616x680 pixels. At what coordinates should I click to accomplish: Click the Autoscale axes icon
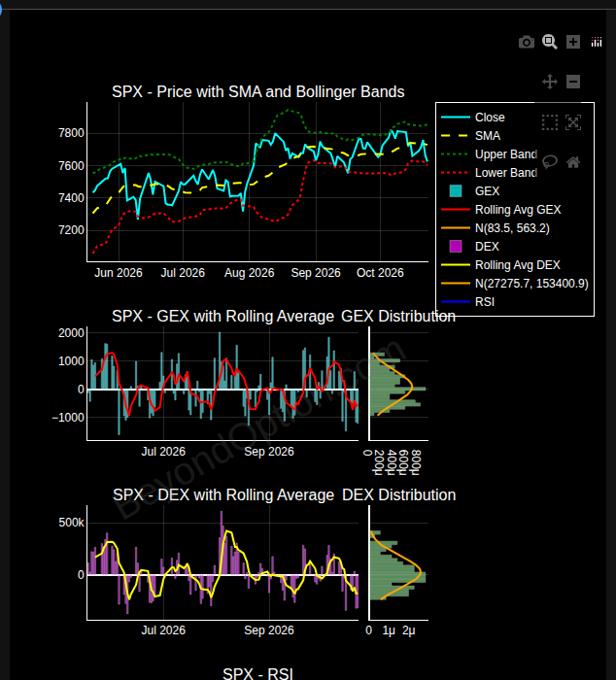[x=573, y=122]
